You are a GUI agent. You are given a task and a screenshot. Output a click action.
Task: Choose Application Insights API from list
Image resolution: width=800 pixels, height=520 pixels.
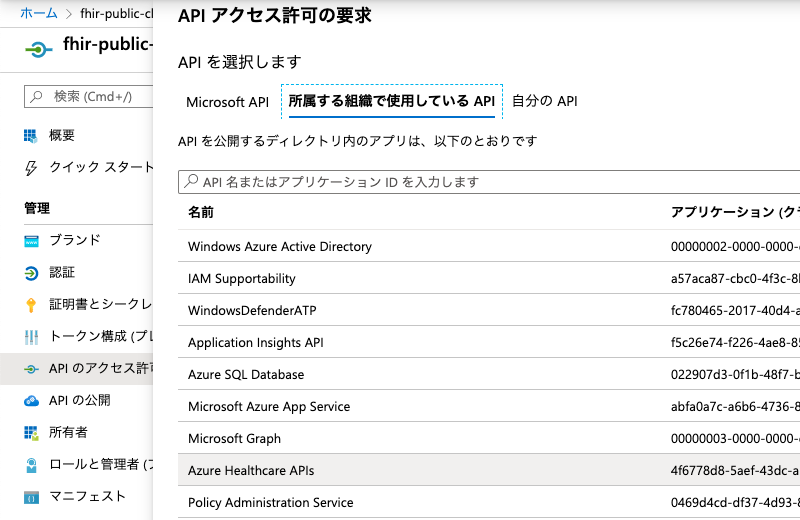click(x=489, y=342)
